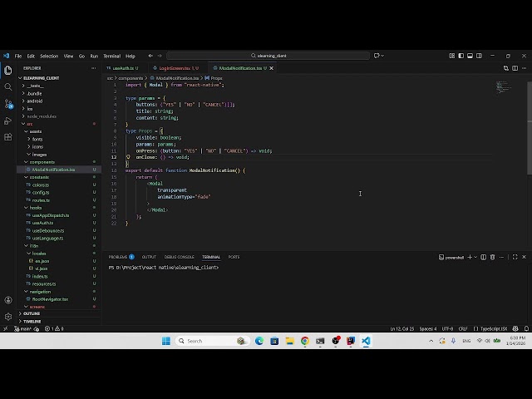The height and width of the screenshot is (399, 532).
Task: Open en.json in the locales folder
Action: [x=42, y=261]
